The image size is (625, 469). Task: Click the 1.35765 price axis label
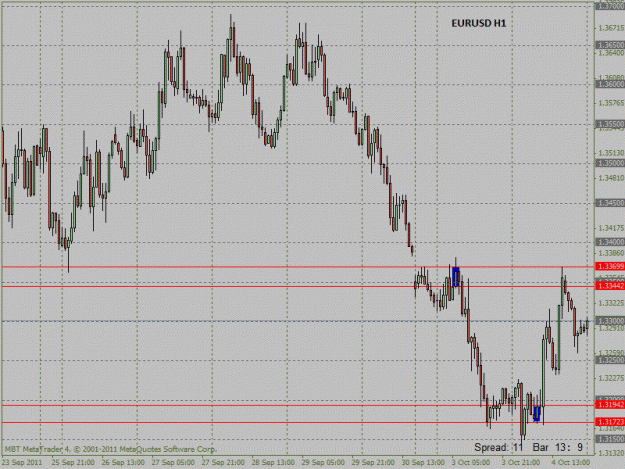(x=611, y=103)
